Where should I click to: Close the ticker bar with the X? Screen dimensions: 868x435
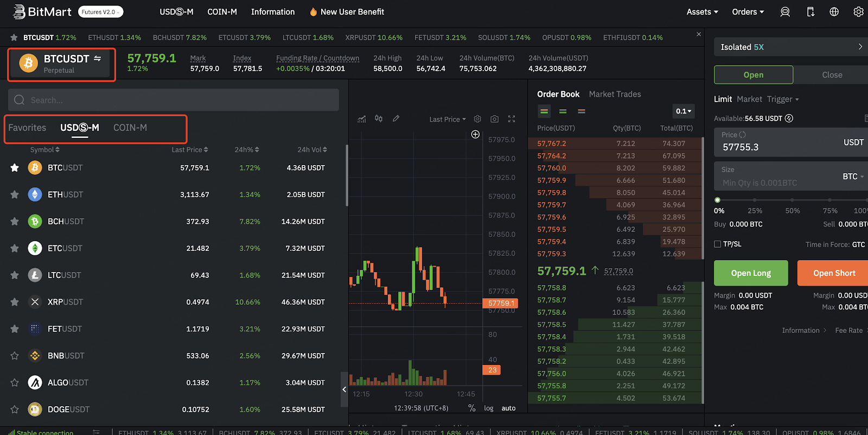[699, 34]
